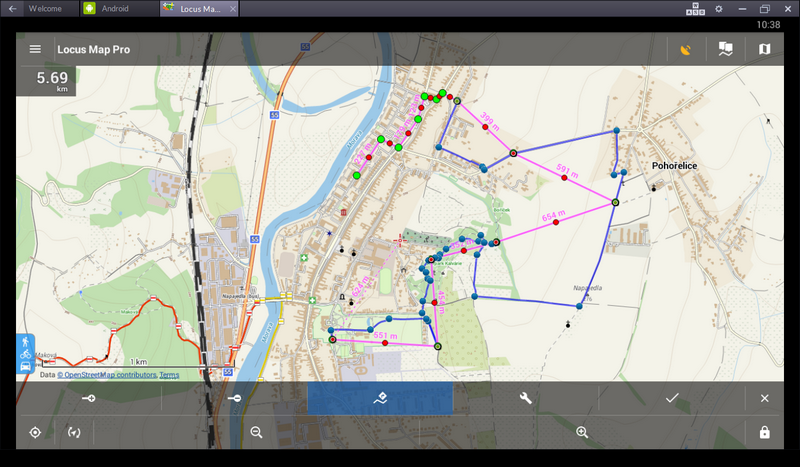This screenshot has height=467, width=800.
Task: Select the draw route mode button
Action: pyautogui.click(x=380, y=398)
